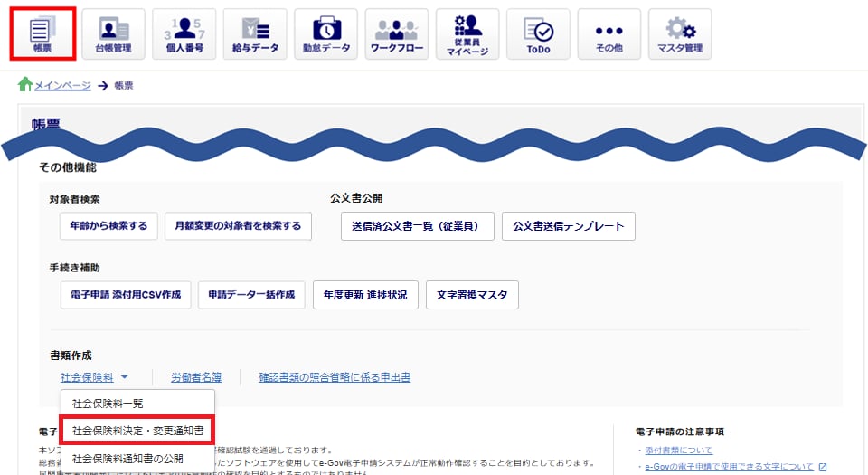Open the 台帳管理 icon
The height and width of the screenshot is (475, 868).
point(113,34)
